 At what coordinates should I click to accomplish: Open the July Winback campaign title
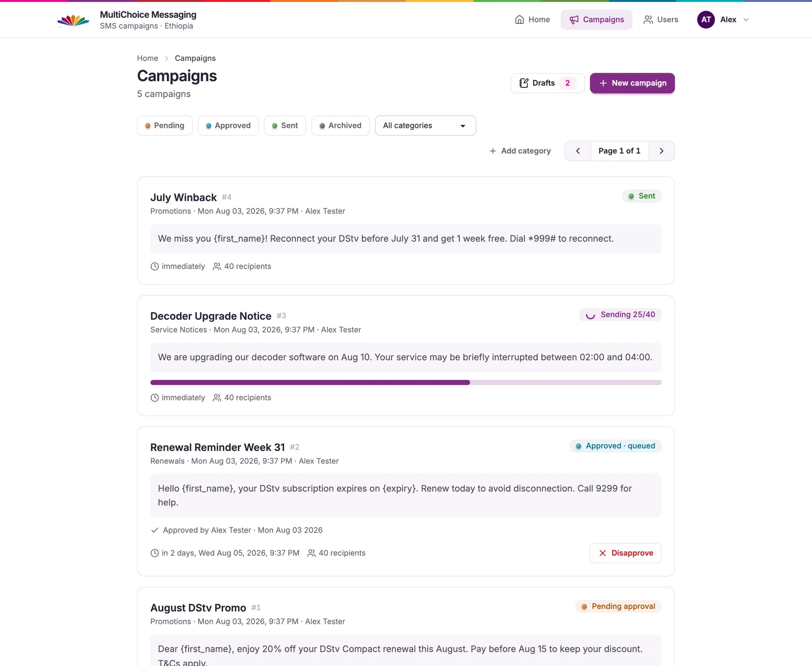183,198
